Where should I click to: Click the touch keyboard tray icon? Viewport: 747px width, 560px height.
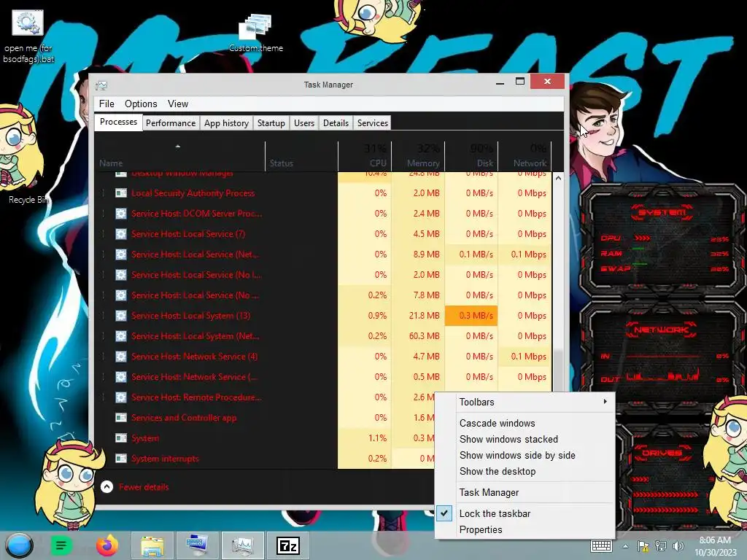point(601,546)
